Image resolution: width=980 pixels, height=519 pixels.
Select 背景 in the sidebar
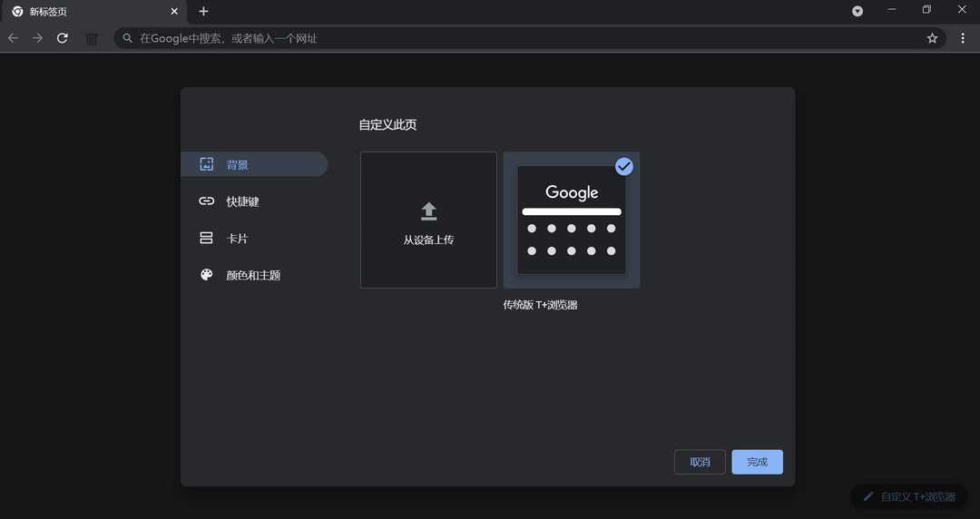coord(254,164)
